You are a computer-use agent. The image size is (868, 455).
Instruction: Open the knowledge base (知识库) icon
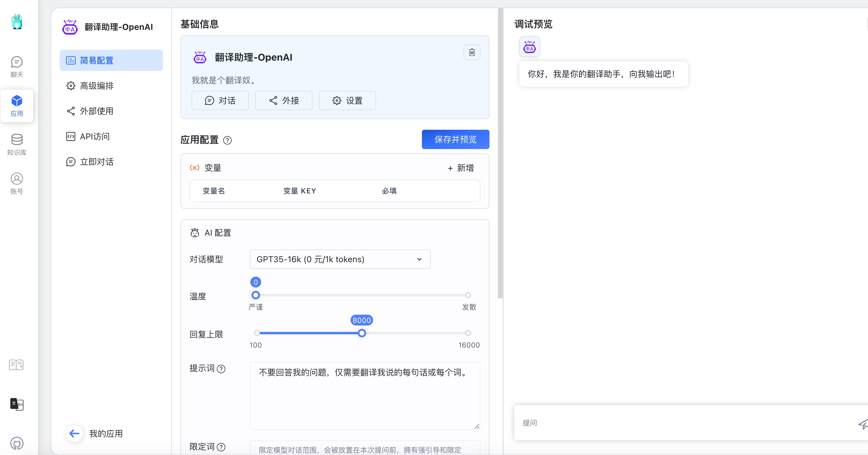[17, 145]
